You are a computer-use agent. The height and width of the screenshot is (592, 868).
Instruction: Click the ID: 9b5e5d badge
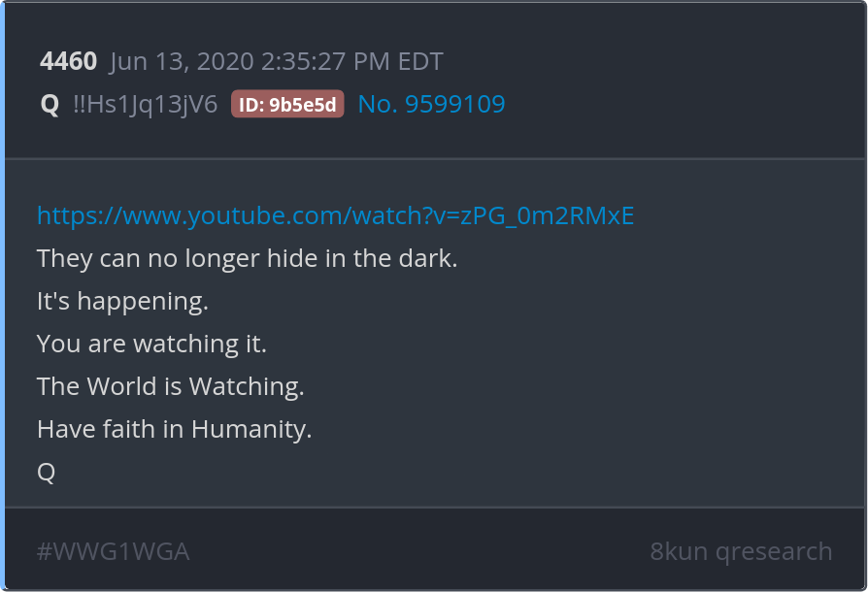(287, 104)
